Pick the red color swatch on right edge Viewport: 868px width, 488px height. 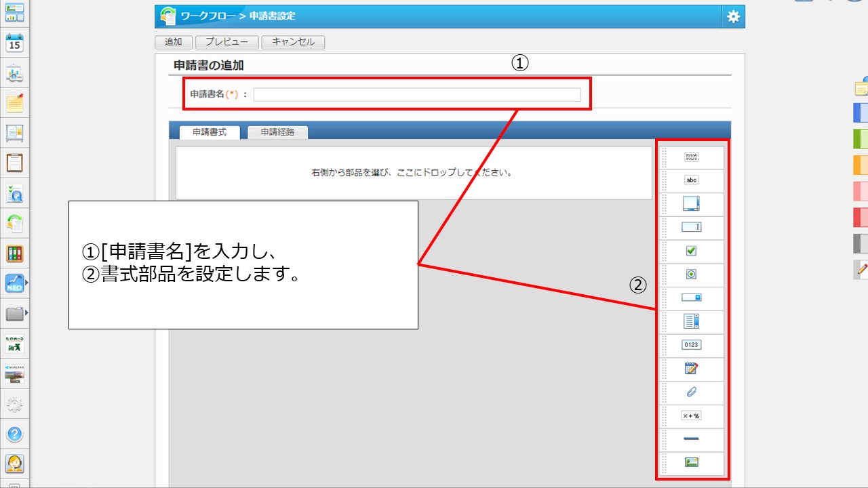861,217
